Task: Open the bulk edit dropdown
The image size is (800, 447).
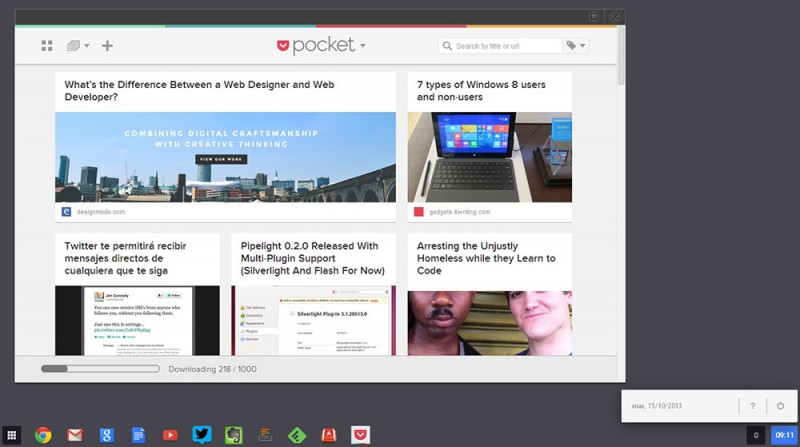Action: coord(78,46)
